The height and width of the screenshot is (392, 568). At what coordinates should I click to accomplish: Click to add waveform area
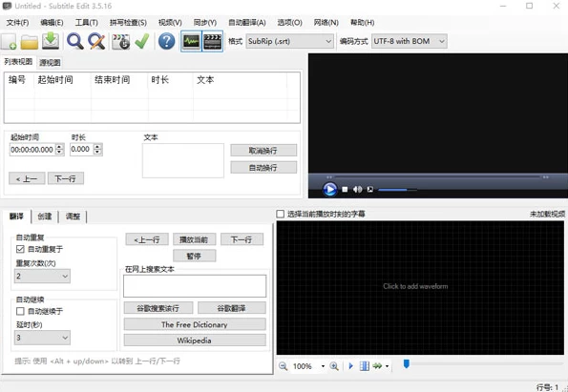point(420,288)
